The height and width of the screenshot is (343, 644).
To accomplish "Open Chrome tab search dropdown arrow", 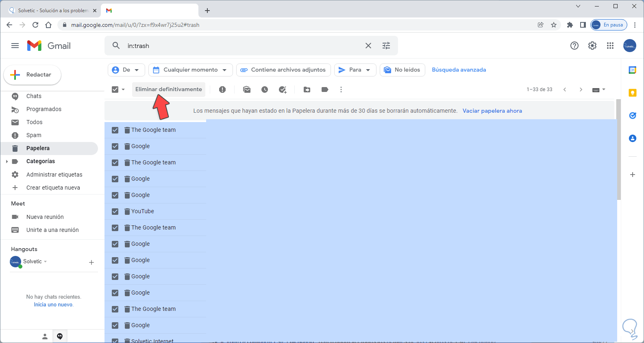I will [578, 6].
